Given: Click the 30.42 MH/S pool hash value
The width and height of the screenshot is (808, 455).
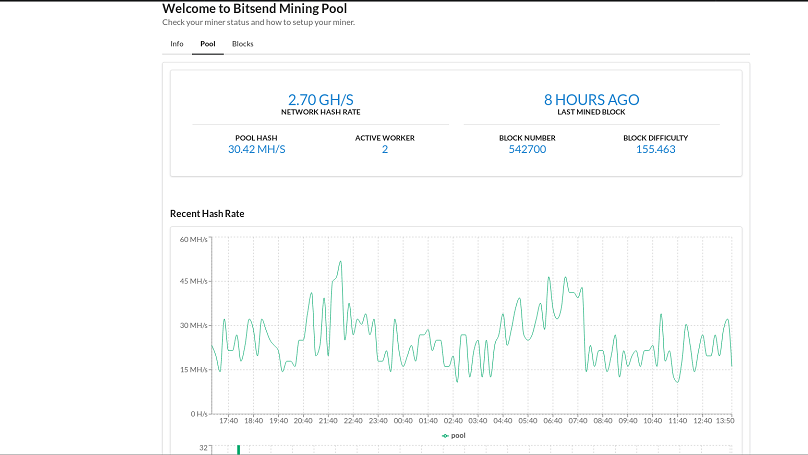Looking at the screenshot, I should [257, 149].
